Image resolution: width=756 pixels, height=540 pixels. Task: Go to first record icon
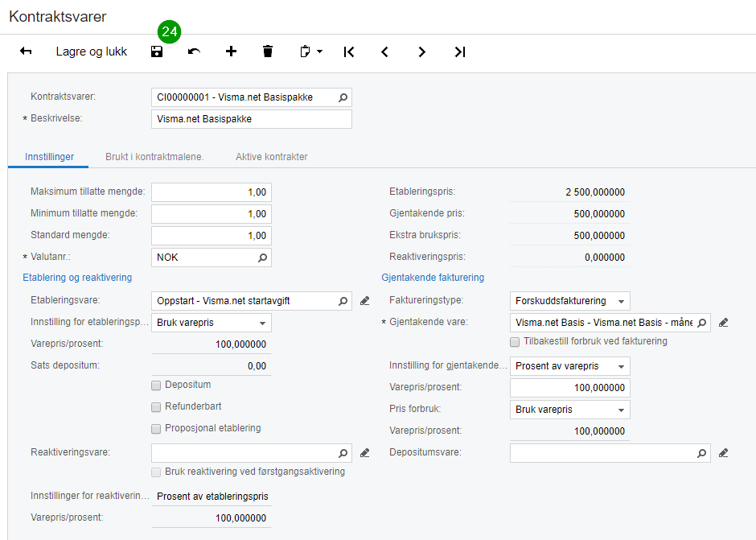click(x=349, y=52)
